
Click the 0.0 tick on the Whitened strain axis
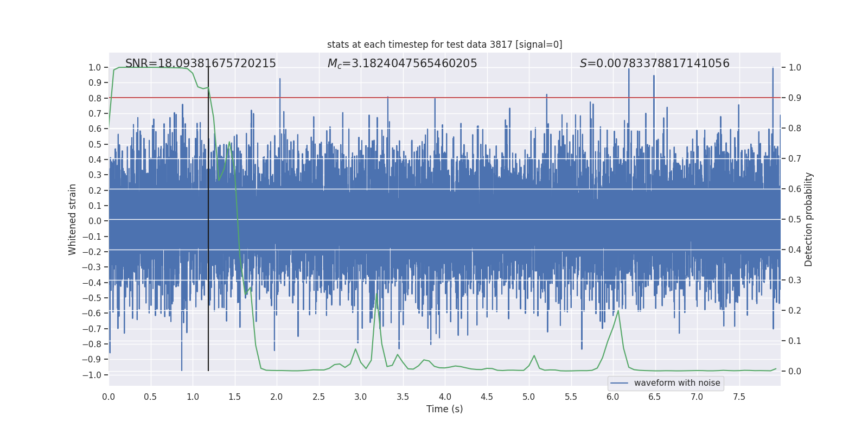pos(95,221)
